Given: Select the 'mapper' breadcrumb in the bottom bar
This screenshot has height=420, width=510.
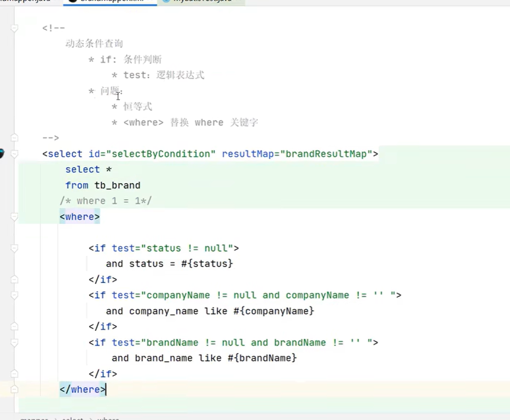Looking at the screenshot, I should click(x=34, y=418).
